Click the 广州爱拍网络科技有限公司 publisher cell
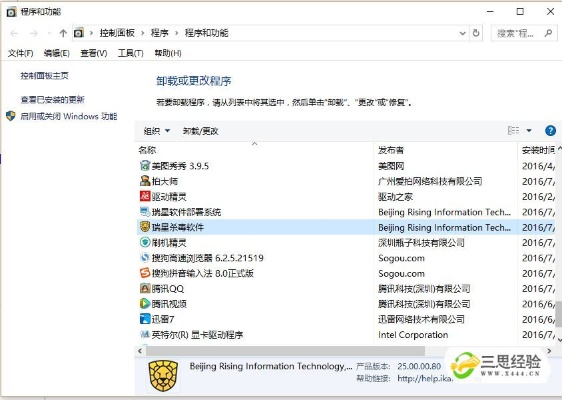562x400 pixels. pos(430,181)
